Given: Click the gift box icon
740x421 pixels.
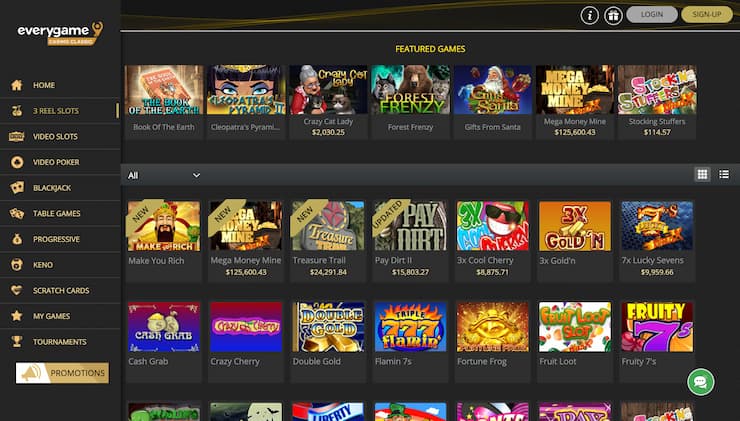Looking at the screenshot, I should tap(613, 16).
